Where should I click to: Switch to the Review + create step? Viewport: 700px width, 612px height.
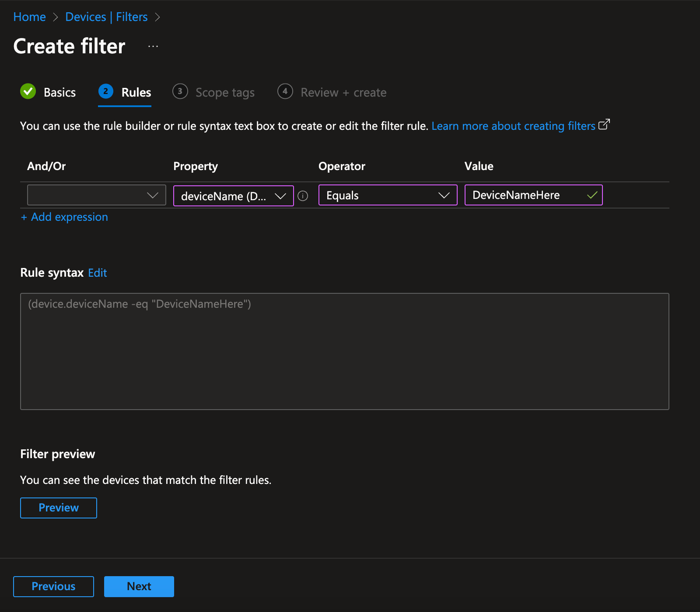pyautogui.click(x=343, y=92)
